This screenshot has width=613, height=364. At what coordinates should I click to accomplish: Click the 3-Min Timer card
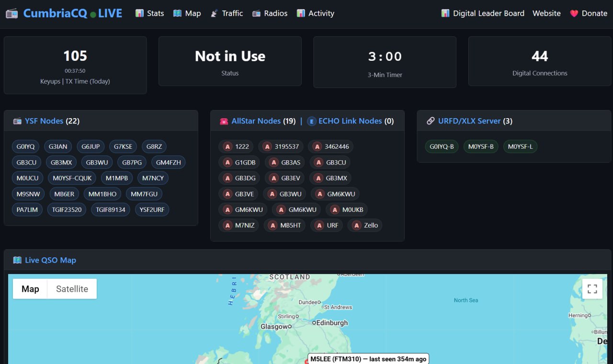(x=385, y=62)
